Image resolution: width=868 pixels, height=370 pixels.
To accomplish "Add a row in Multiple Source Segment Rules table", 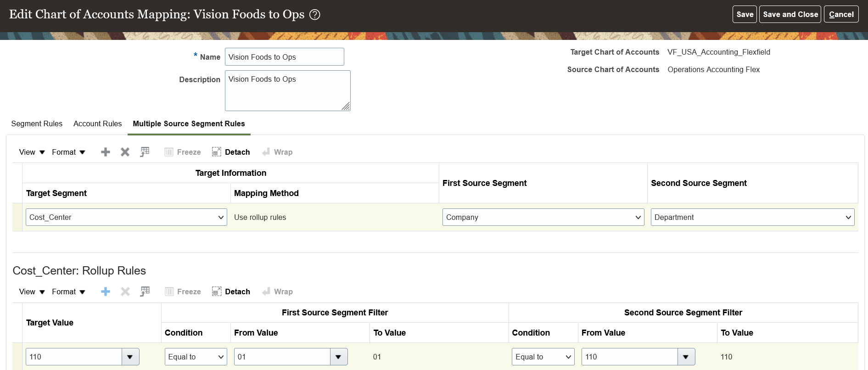I will [x=106, y=152].
